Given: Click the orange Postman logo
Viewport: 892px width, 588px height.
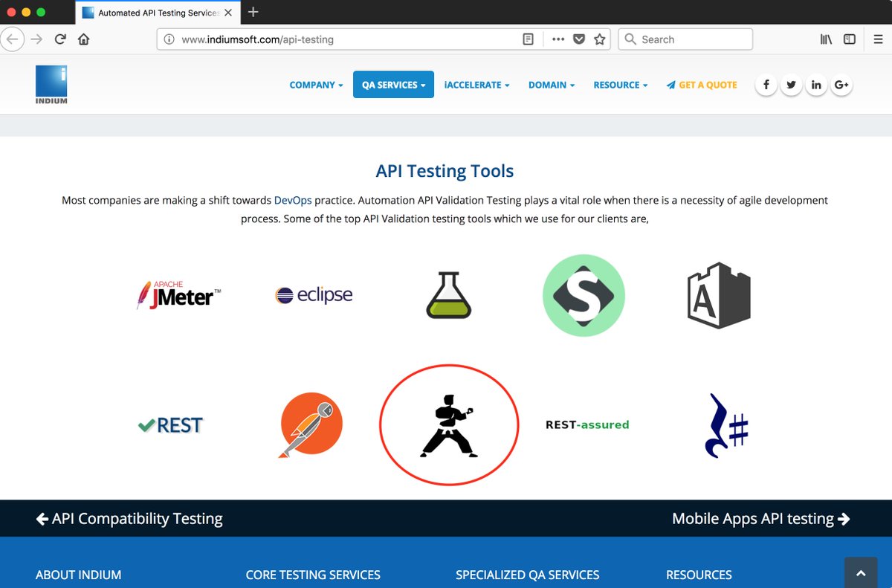Looking at the screenshot, I should click(311, 425).
